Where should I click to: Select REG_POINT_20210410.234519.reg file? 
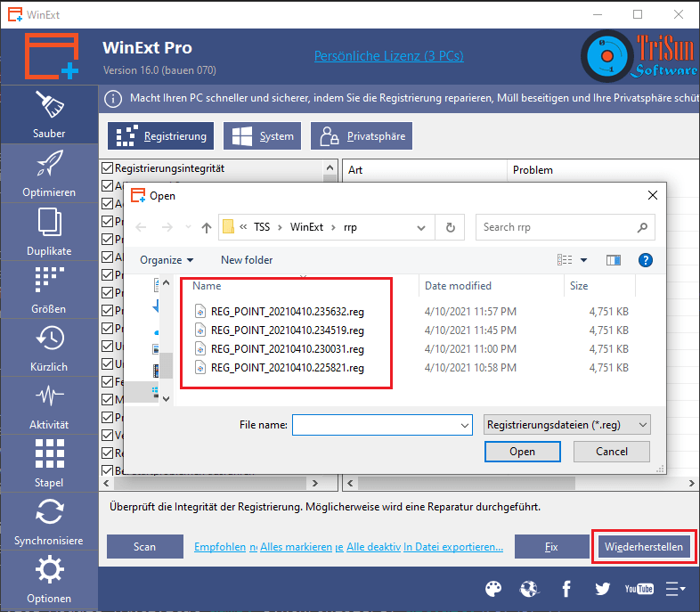(x=287, y=330)
